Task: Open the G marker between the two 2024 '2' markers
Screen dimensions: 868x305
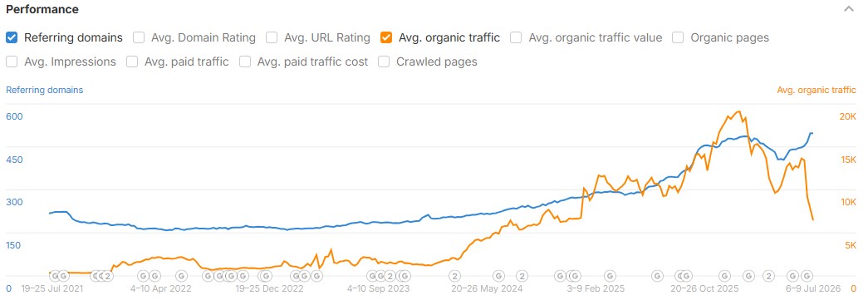Action: [x=498, y=276]
